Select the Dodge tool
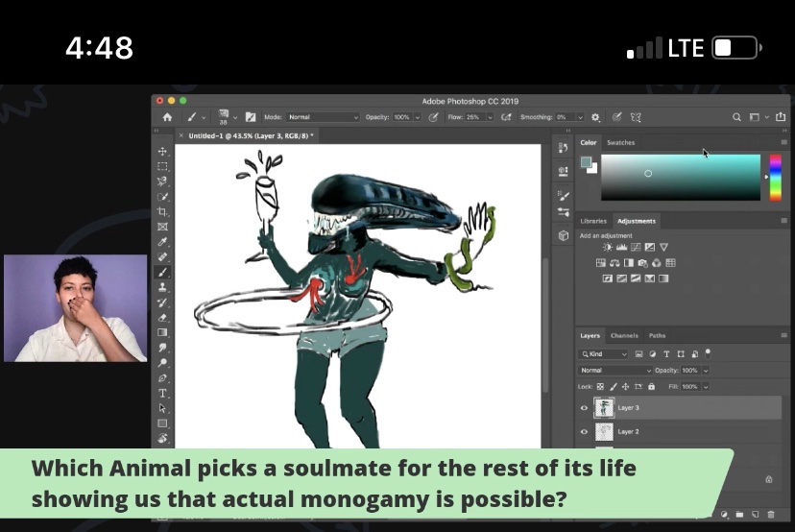The height and width of the screenshot is (532, 795). pos(162,363)
